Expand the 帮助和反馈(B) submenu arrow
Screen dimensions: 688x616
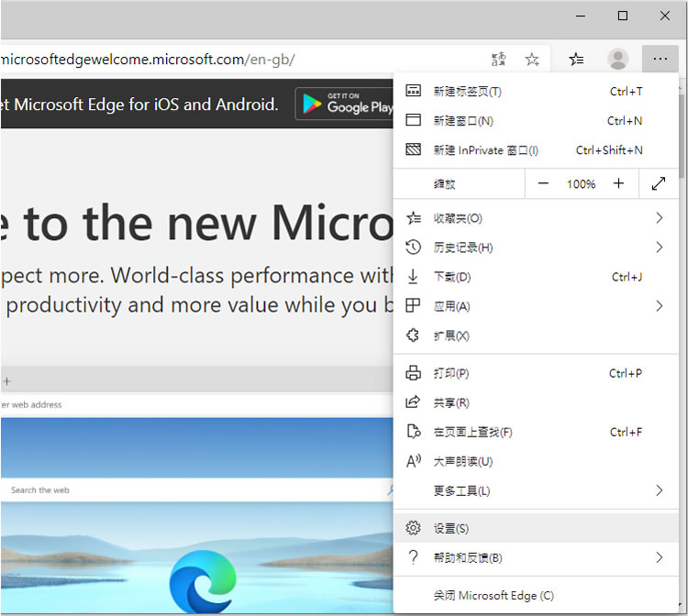(x=659, y=557)
